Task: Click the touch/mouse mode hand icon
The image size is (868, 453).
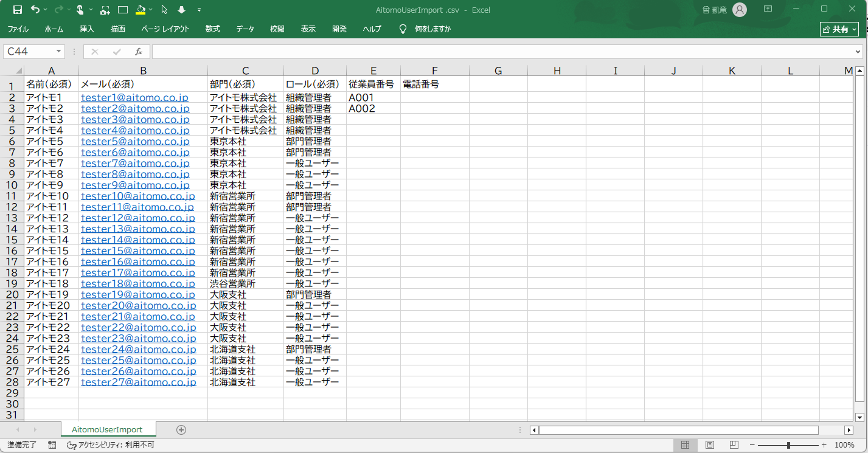Action: coord(80,10)
